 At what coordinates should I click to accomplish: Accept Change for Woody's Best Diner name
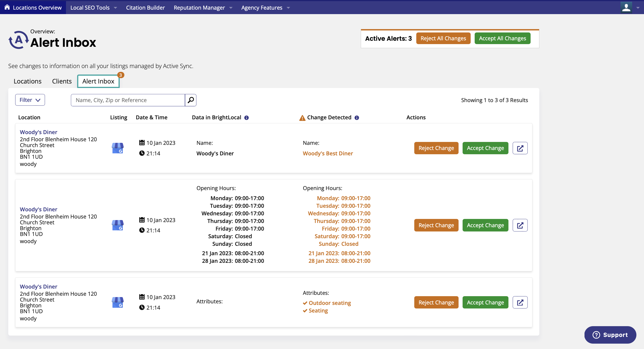coord(485,148)
